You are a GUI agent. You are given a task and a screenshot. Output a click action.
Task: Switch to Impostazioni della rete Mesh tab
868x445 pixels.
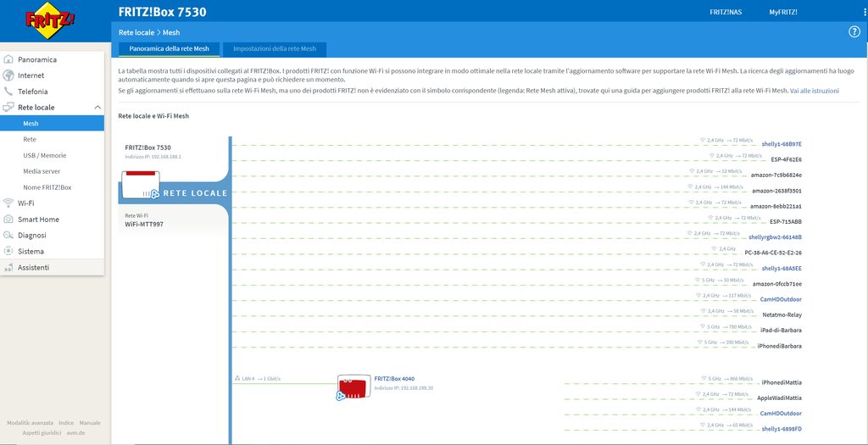point(275,50)
